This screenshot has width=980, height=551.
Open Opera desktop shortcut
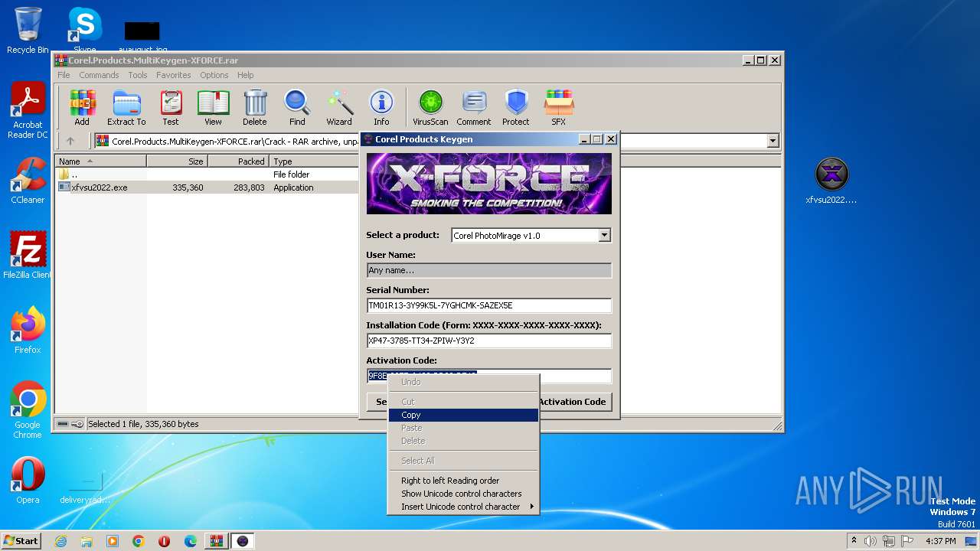tap(28, 481)
